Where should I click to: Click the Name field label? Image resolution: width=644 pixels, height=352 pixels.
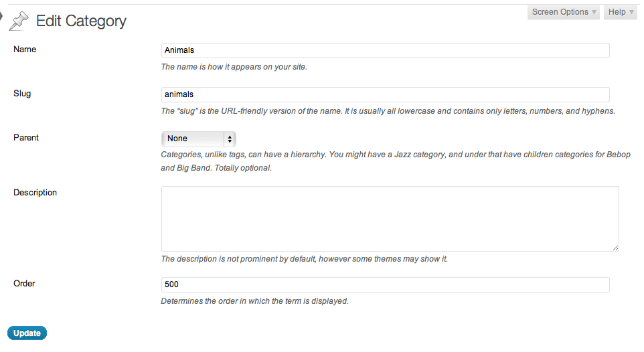(x=25, y=50)
